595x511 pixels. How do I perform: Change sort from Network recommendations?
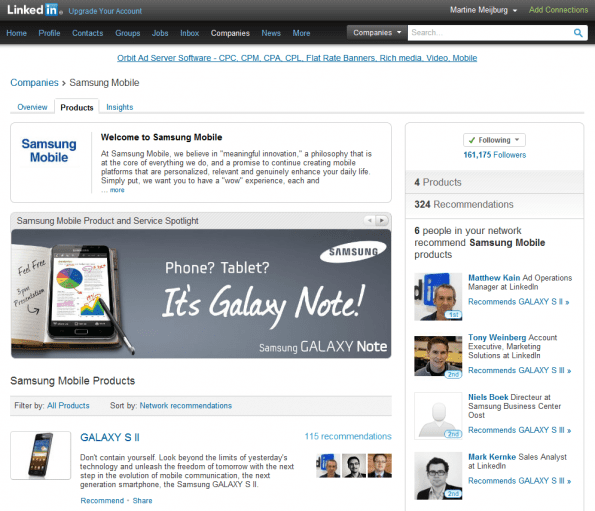pos(186,406)
